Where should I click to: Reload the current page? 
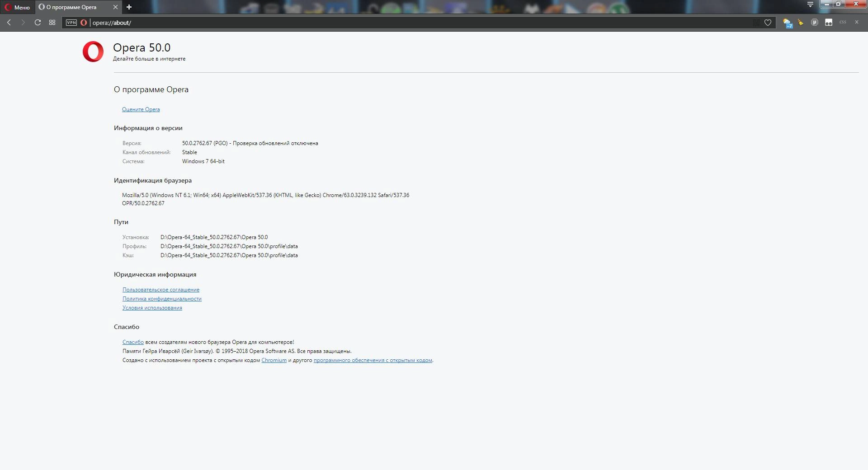[38, 23]
